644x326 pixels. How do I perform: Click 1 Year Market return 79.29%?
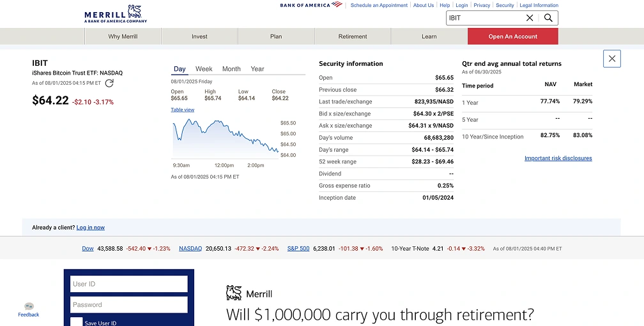[583, 101]
